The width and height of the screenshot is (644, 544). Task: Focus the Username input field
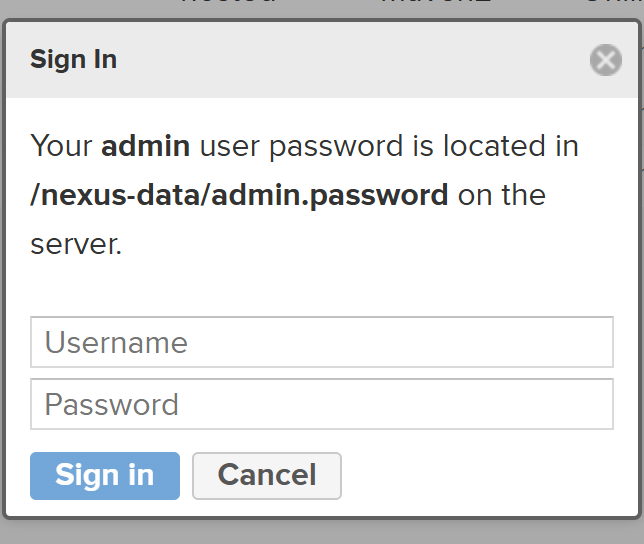322,342
